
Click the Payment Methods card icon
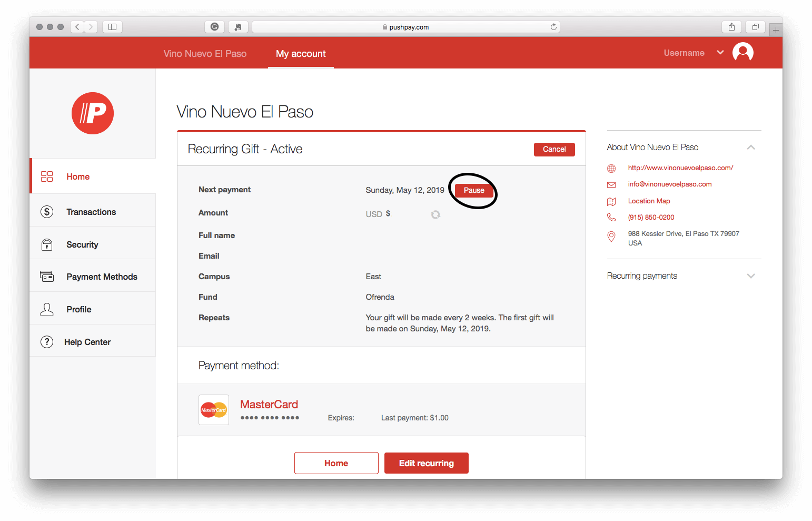(47, 277)
